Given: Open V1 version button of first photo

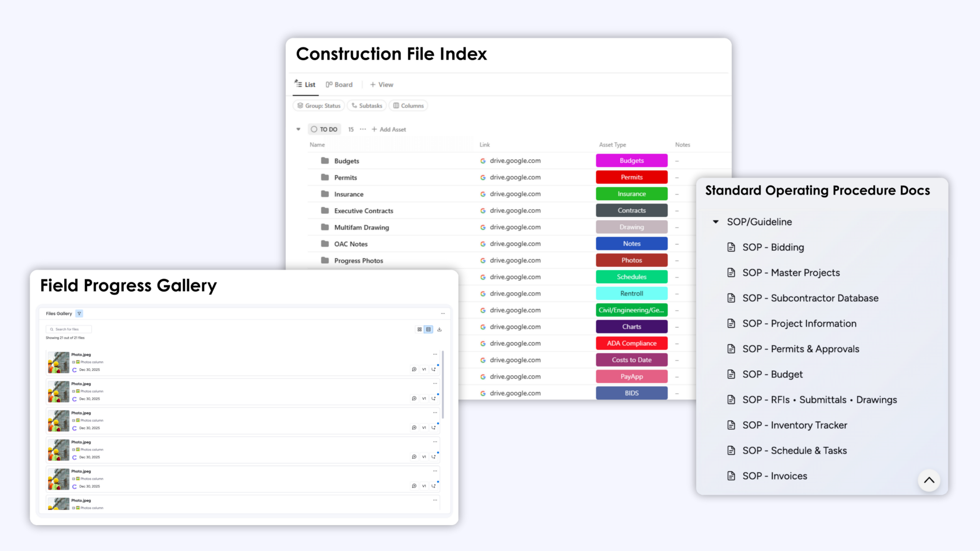Looking at the screenshot, I should pos(424,370).
